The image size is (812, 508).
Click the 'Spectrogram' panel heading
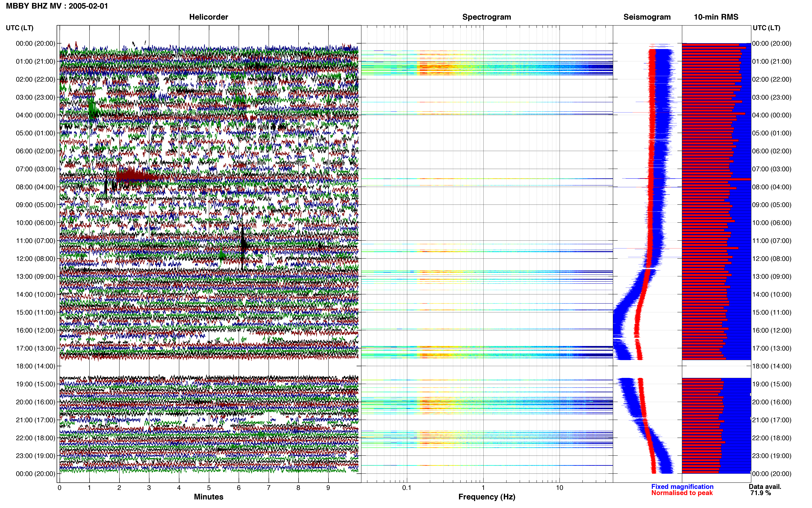[487, 17]
